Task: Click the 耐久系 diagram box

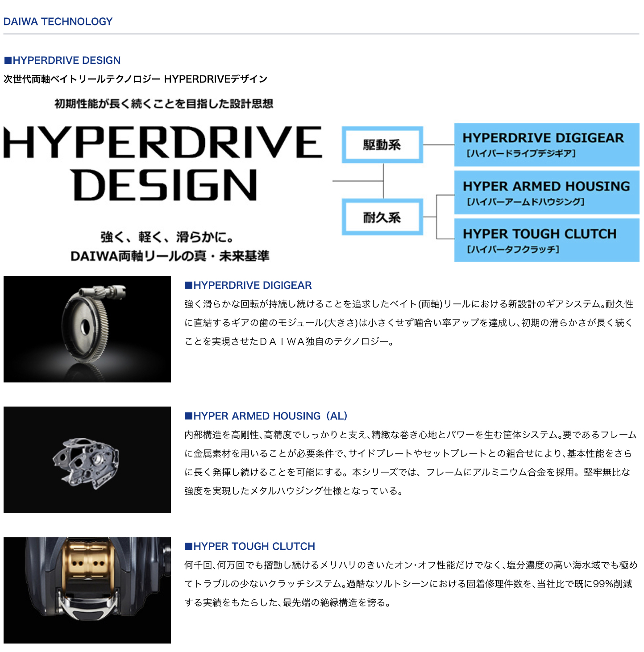Action: pos(382,217)
